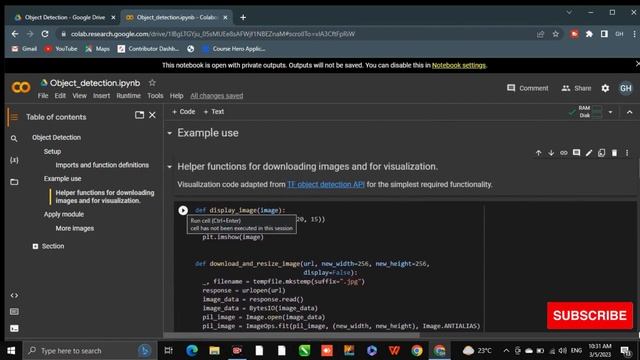Share this page icon in address bar
The width and height of the screenshot is (640, 360).
pyautogui.click(x=540, y=34)
